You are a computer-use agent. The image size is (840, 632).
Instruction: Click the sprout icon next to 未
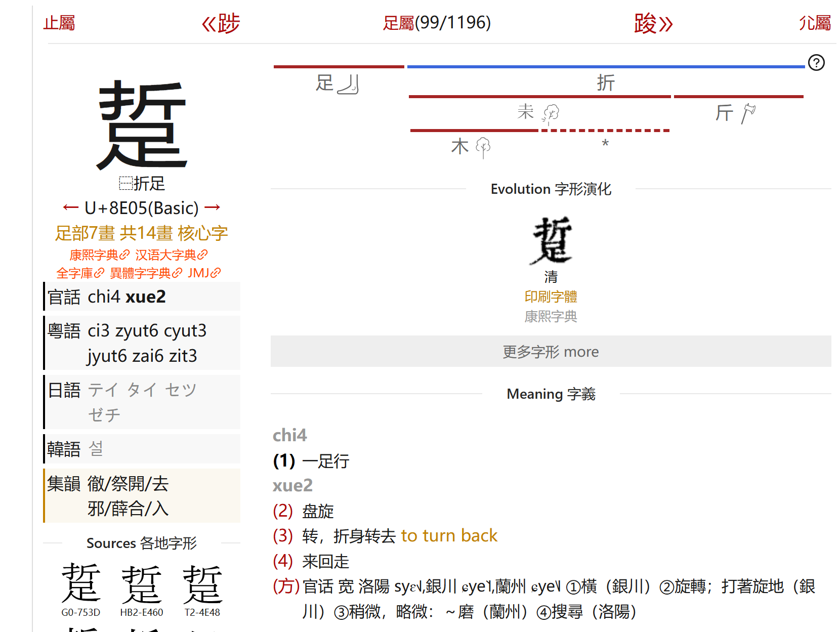point(552,113)
